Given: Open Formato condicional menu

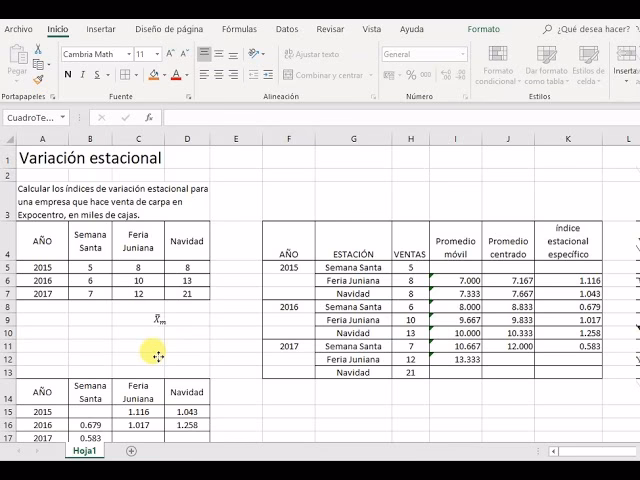Looking at the screenshot, I should tap(498, 64).
